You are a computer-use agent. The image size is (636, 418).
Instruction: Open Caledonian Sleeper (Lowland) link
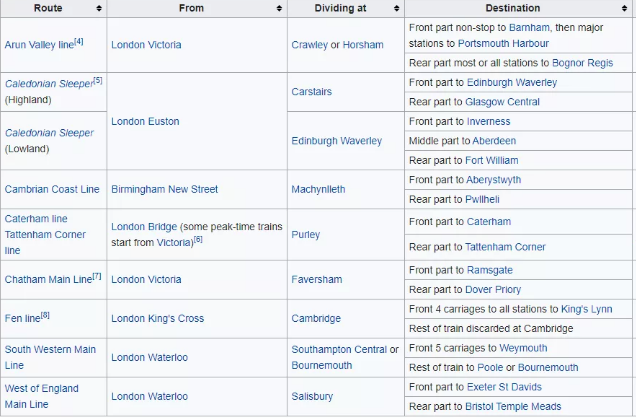(49, 133)
